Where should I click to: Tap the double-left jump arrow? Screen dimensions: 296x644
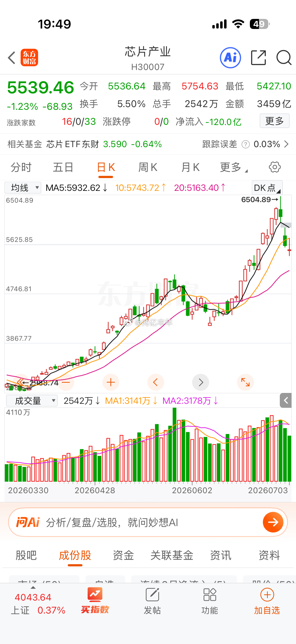21,382
